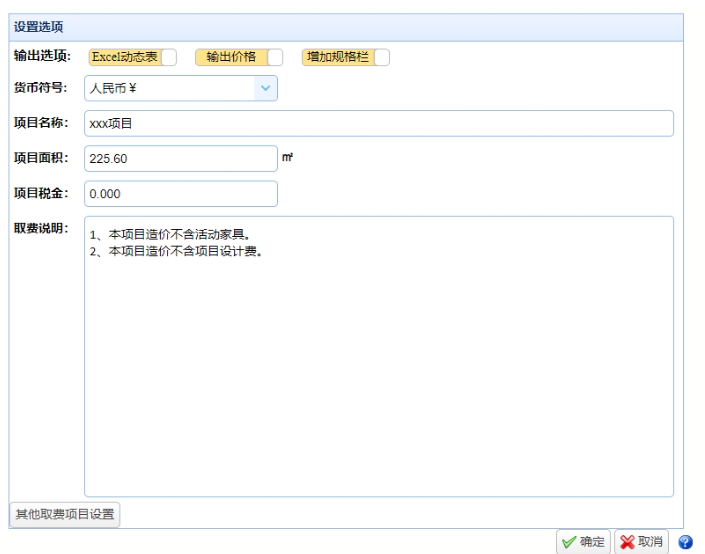
Task: Click the red X on 取消
Action: click(x=627, y=542)
